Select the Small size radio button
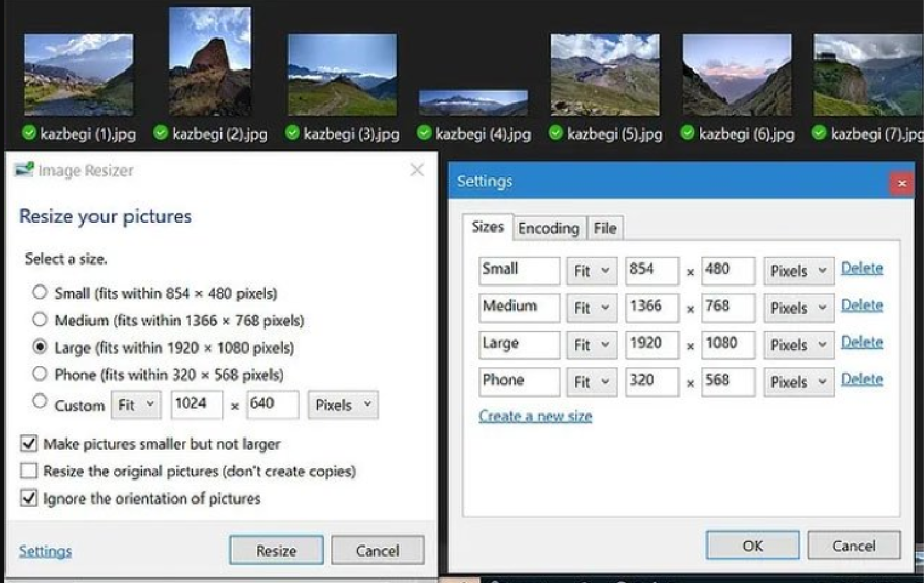Screen dimensions: 924x583 (39, 293)
